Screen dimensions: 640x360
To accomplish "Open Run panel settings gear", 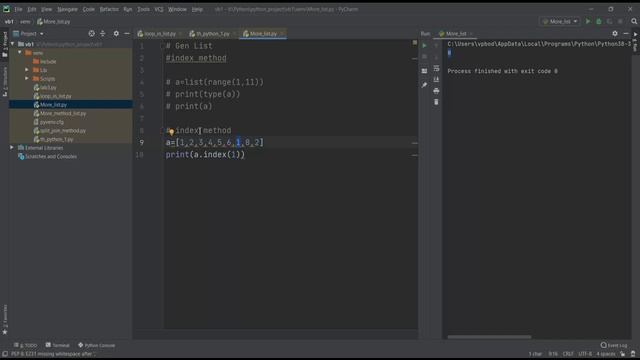I will 615,33.
